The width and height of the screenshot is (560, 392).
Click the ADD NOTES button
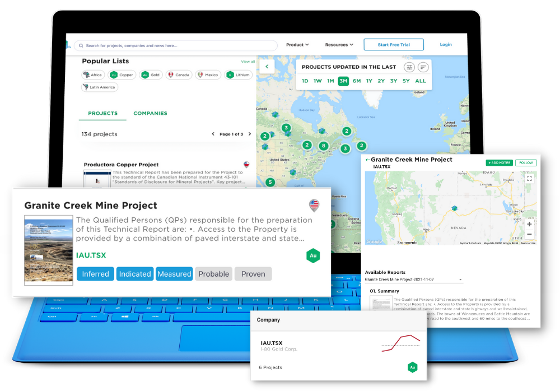500,163
